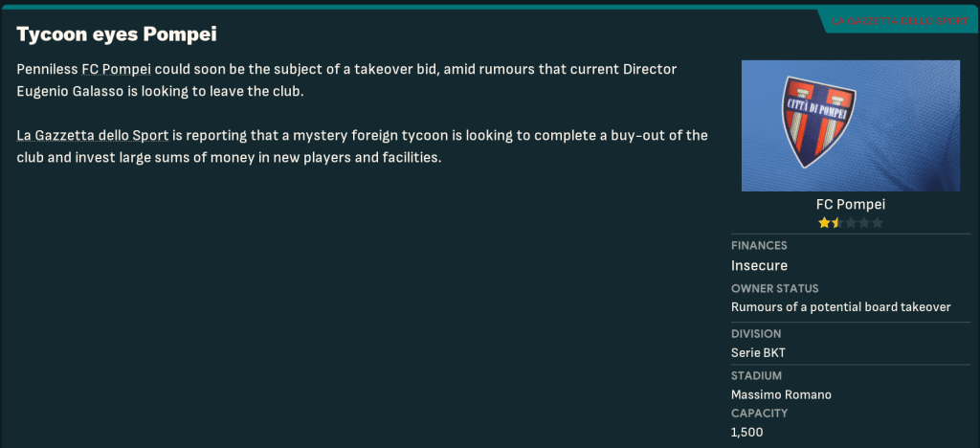Select the 1,500 capacity value

[x=747, y=432]
